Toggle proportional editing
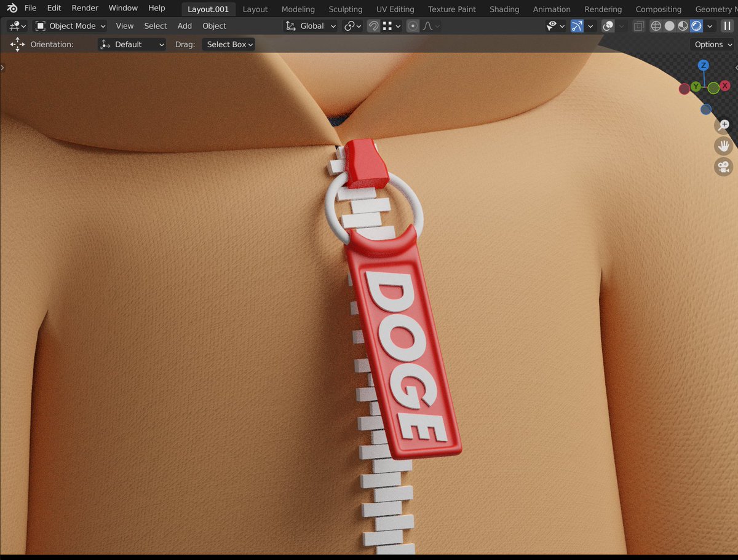 [x=413, y=26]
